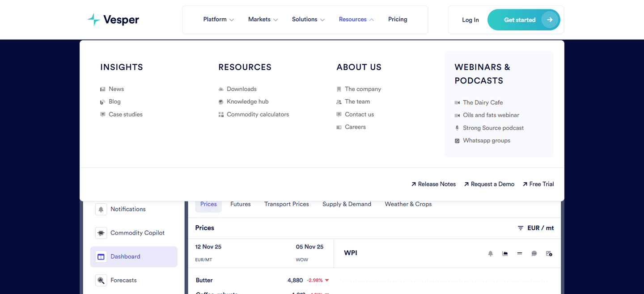This screenshot has height=294, width=644.
Task: Open The company link
Action: pos(363,89)
